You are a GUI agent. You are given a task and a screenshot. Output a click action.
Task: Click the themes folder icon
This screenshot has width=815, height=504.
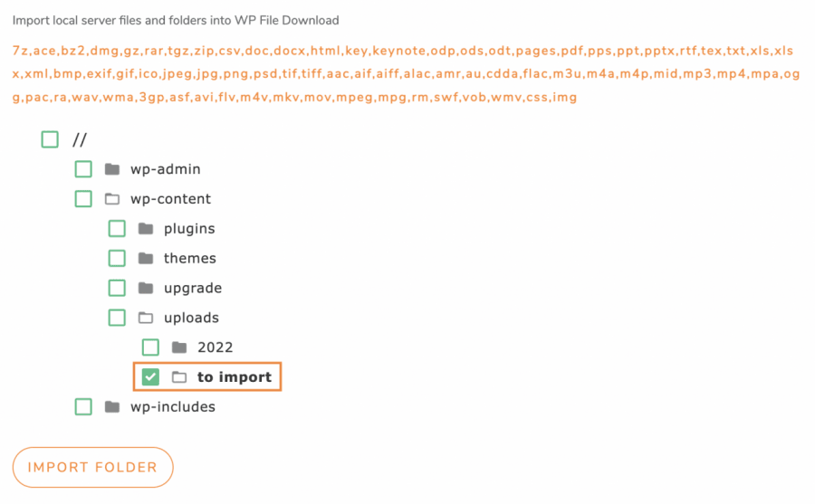145,259
